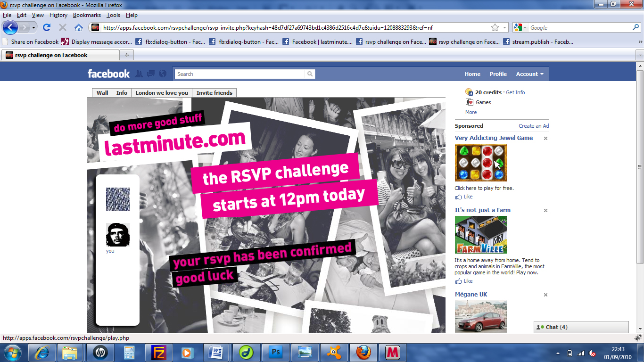Bookmark this page with the star icon
This screenshot has width=644, height=362.
[495, 27]
